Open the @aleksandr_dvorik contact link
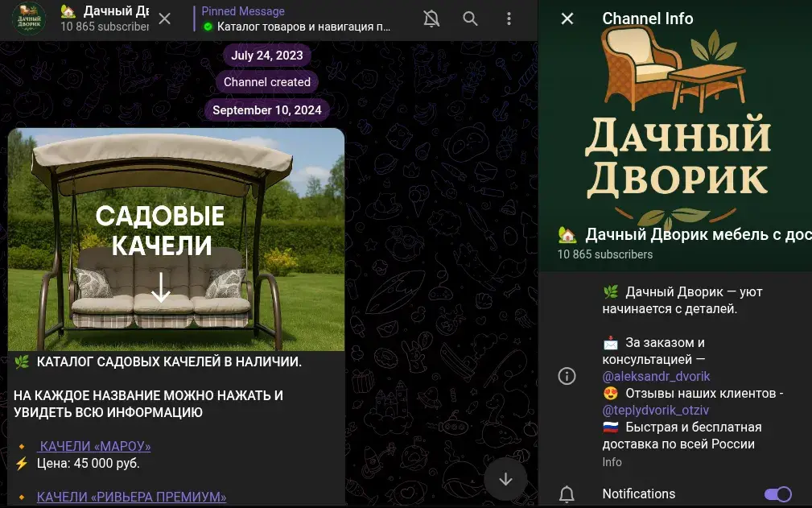This screenshot has width=812, height=508. [x=656, y=376]
